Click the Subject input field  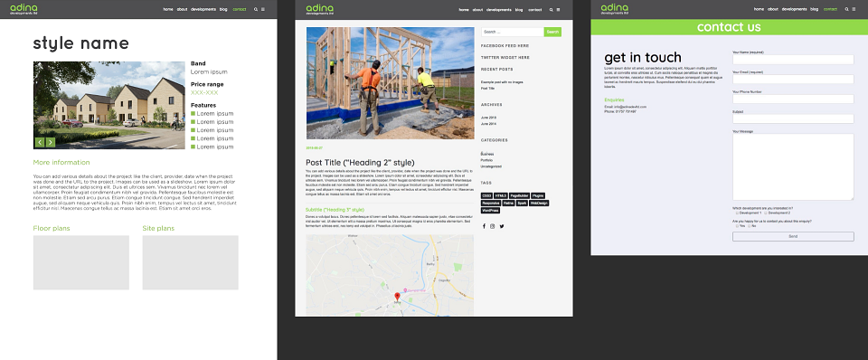[793, 119]
